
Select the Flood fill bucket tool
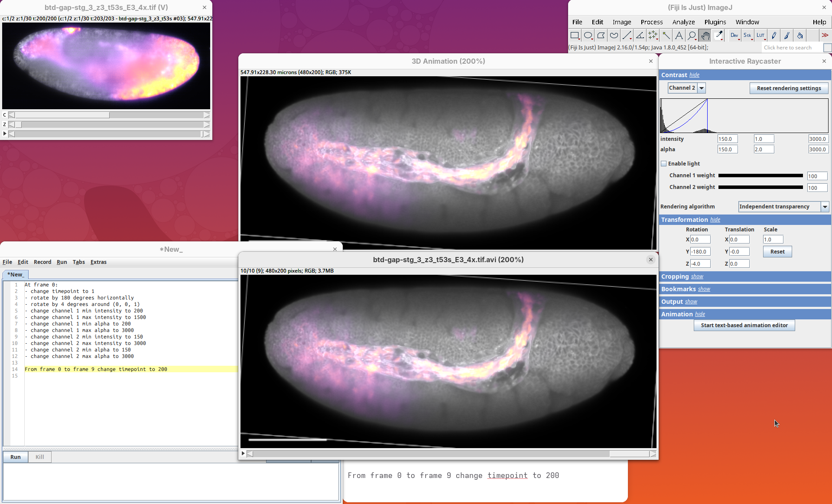pos(800,36)
